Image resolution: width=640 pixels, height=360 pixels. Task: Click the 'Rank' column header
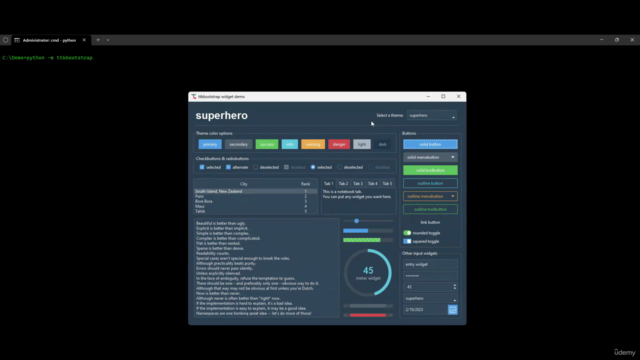(x=305, y=184)
